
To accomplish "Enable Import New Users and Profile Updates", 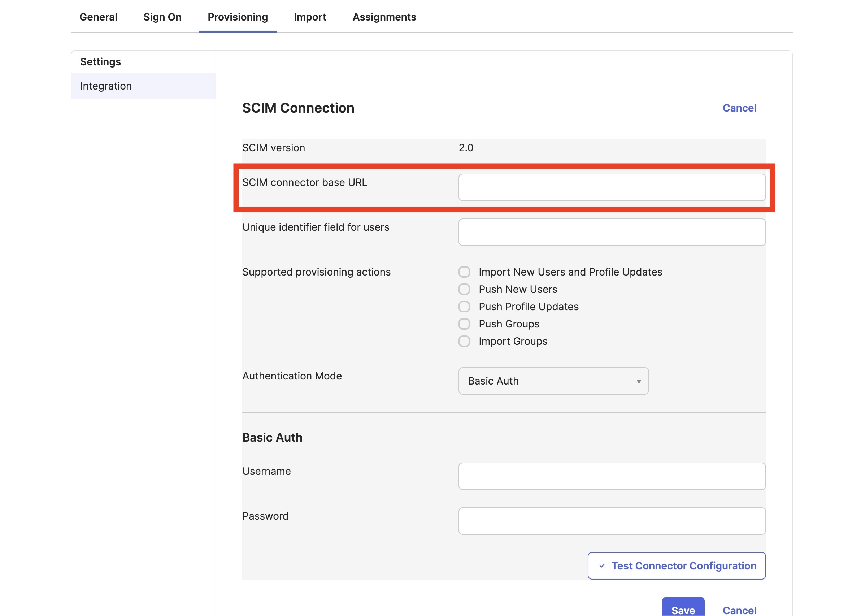I will coord(464,272).
